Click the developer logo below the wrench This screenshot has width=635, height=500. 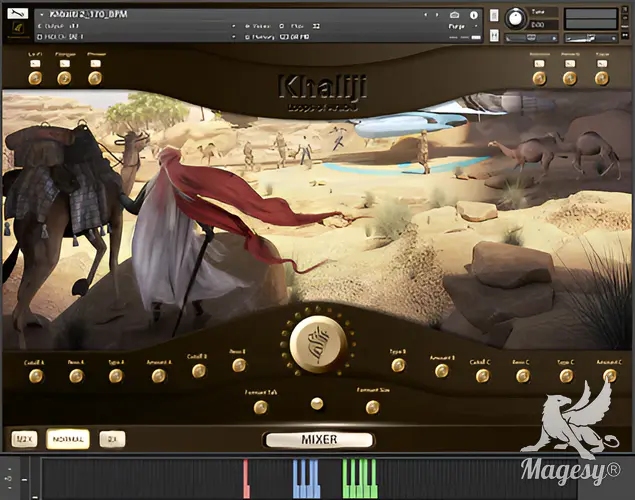click(18, 30)
